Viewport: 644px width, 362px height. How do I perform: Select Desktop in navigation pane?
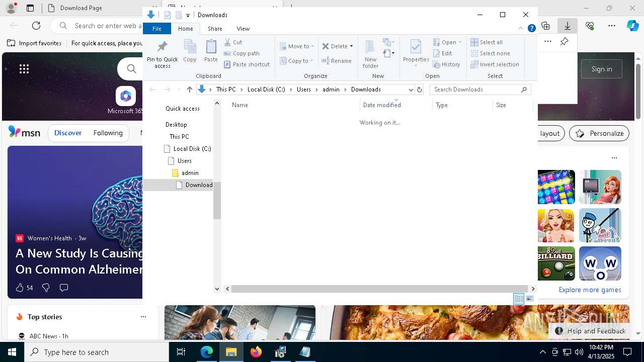[176, 125]
